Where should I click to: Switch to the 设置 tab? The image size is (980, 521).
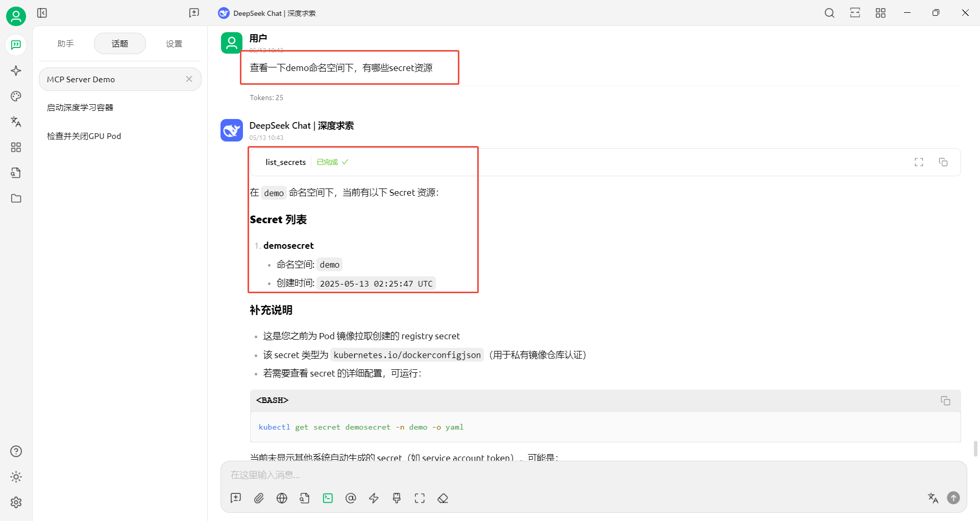174,43
